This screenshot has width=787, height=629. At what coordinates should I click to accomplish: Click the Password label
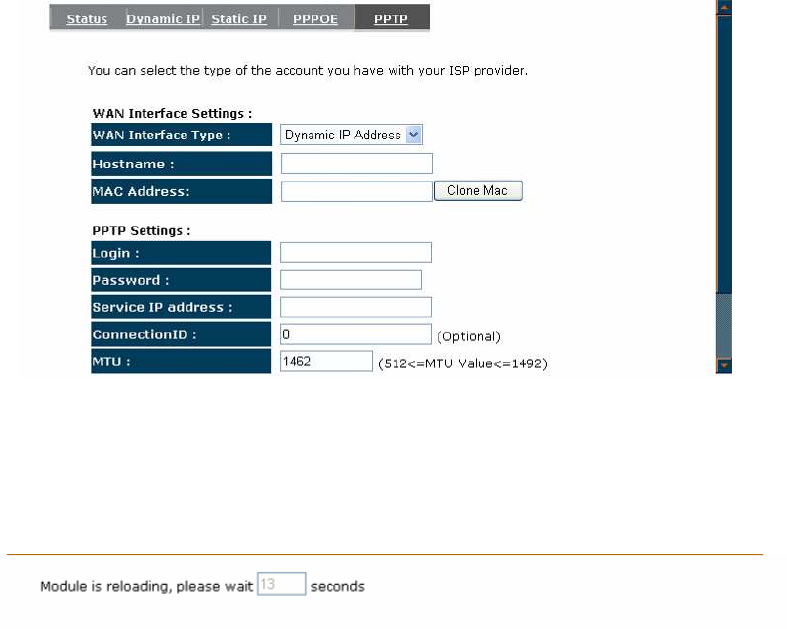(x=181, y=280)
